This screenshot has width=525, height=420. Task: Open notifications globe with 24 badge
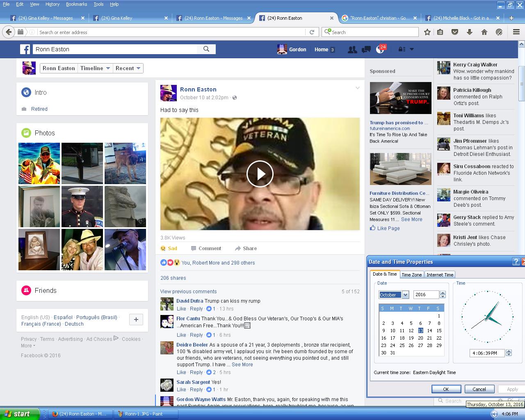(x=380, y=50)
